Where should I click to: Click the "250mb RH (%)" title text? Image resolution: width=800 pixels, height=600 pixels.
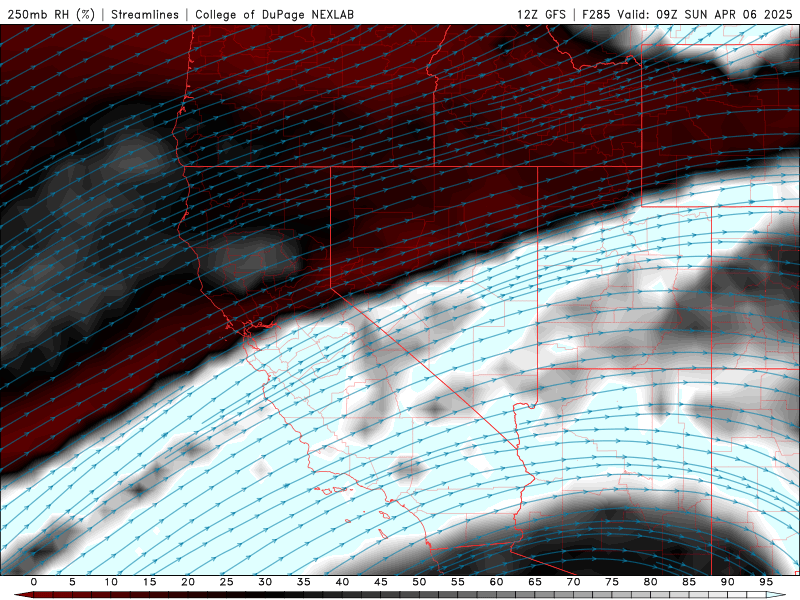pos(51,14)
